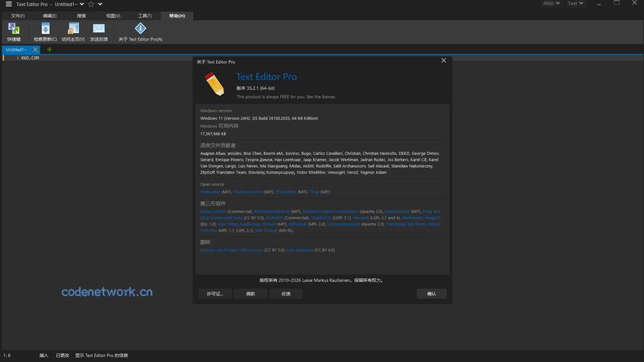The width and height of the screenshot is (644, 362).
Task: Switch to the Search (搜索) ribbon tab
Action: [81, 16]
